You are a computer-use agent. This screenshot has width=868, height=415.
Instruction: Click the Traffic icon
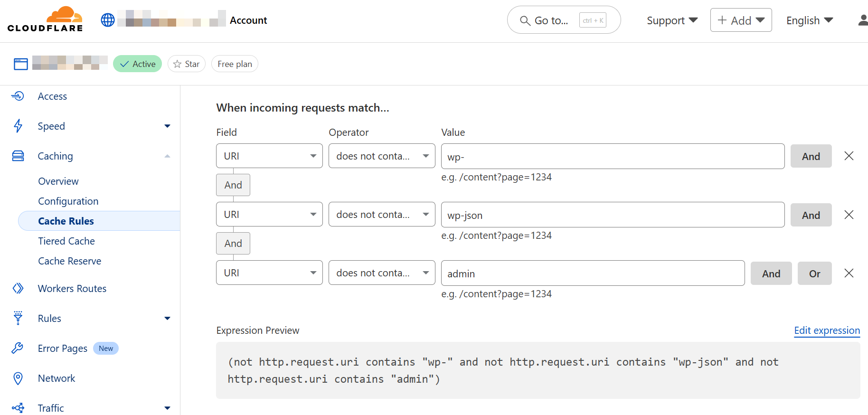click(18, 408)
